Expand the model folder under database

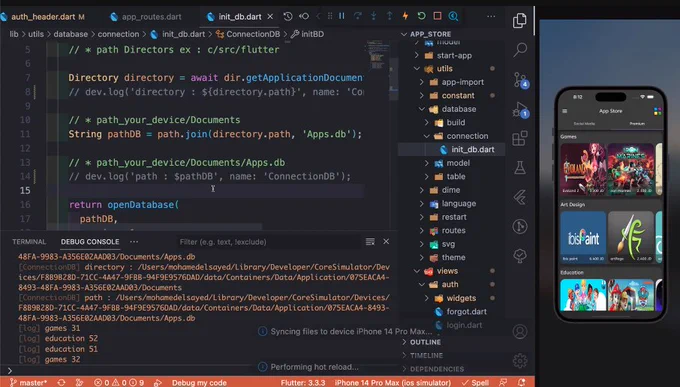458,163
